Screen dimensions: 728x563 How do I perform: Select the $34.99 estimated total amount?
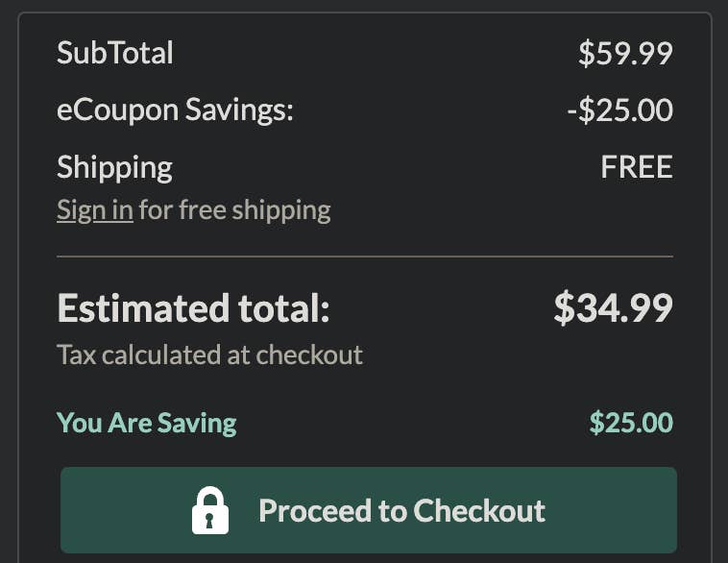pyautogui.click(x=613, y=308)
